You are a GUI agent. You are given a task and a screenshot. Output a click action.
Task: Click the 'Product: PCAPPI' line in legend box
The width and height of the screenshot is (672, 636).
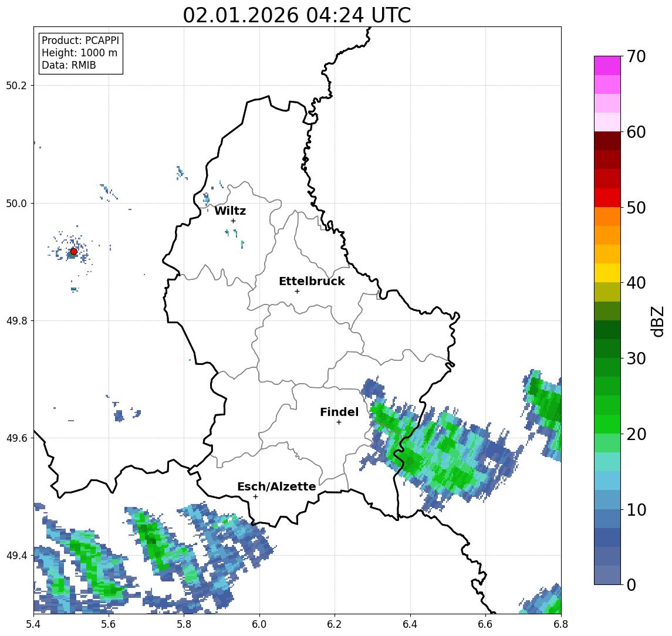point(80,40)
